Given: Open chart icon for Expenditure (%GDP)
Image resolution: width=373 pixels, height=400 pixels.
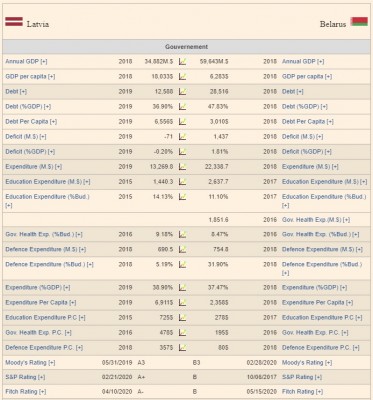Looking at the screenshot, I should (183, 287).
